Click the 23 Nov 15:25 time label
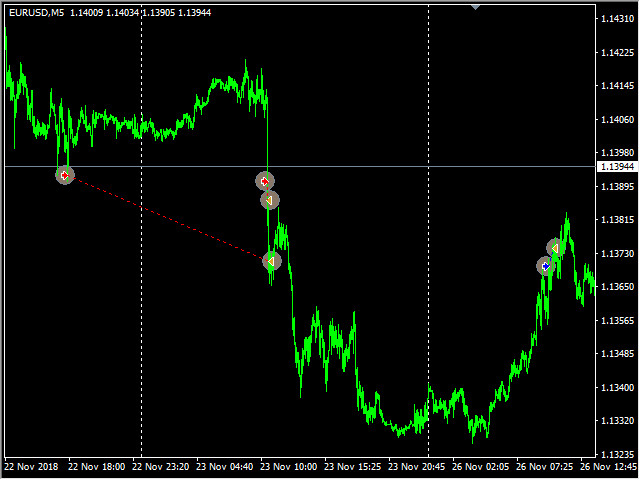This screenshot has height=480, width=640. pos(353,467)
